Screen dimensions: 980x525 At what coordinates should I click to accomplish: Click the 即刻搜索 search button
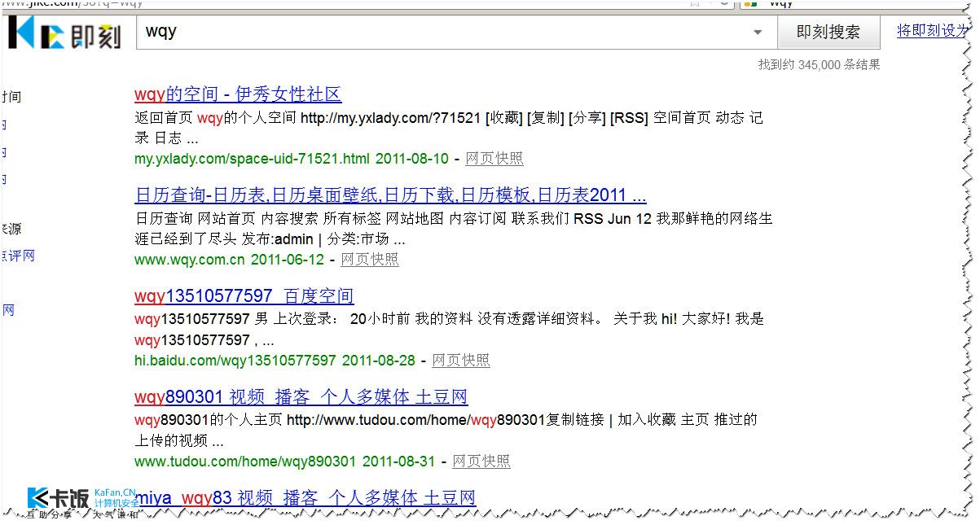828,33
